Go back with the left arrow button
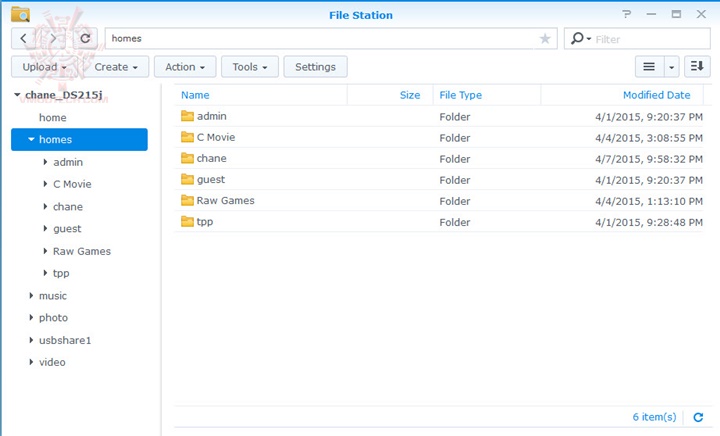 pos(23,39)
